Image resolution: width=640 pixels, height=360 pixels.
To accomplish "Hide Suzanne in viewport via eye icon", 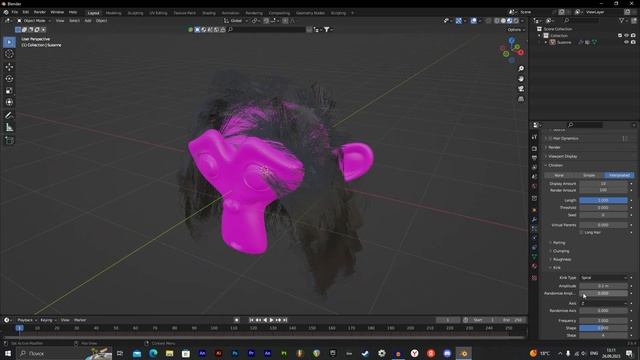I will pos(627,42).
